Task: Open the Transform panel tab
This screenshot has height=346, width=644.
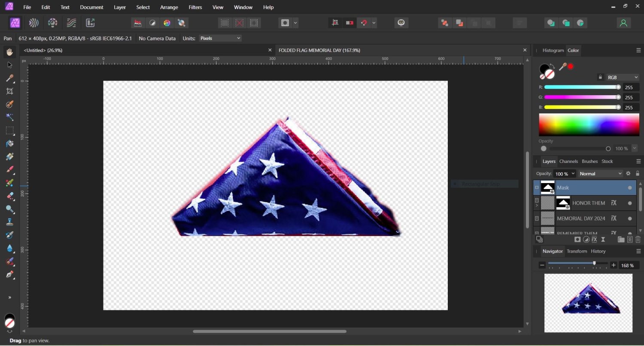Action: (x=577, y=251)
